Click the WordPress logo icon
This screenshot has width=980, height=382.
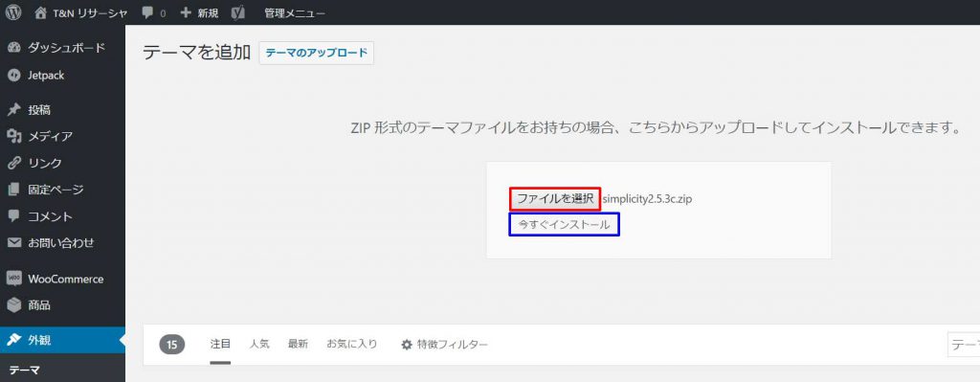coord(13,12)
